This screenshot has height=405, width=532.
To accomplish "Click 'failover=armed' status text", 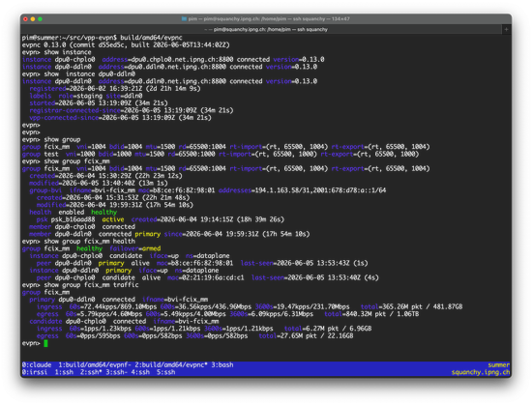I will click(x=135, y=248).
